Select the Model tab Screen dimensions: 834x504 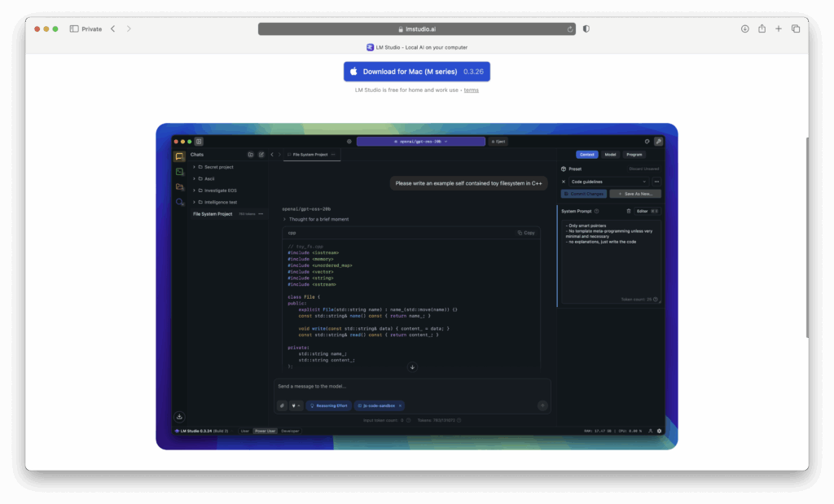tap(610, 155)
